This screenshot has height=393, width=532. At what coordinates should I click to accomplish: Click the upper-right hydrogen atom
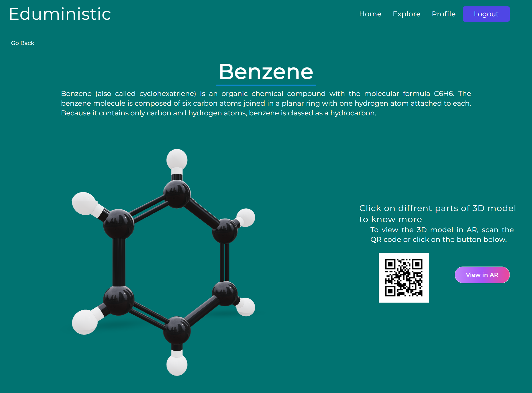click(x=246, y=217)
